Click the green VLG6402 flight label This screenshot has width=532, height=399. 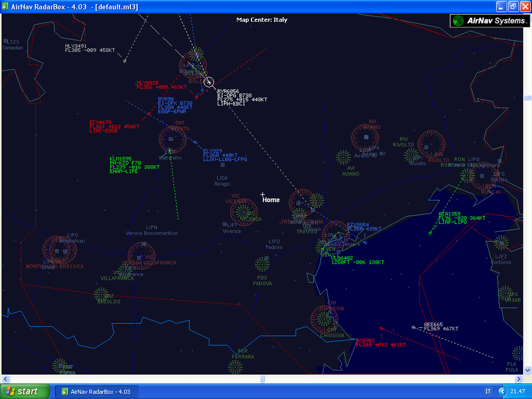pyautogui.click(x=358, y=260)
